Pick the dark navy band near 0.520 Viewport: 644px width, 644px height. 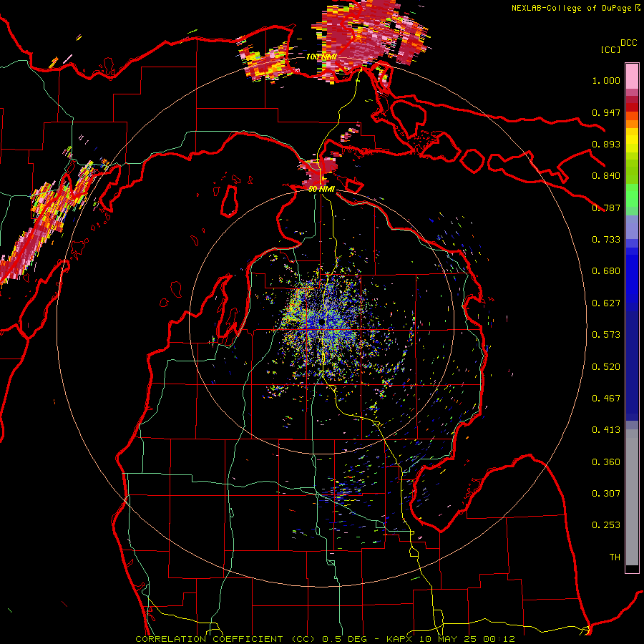click(632, 366)
